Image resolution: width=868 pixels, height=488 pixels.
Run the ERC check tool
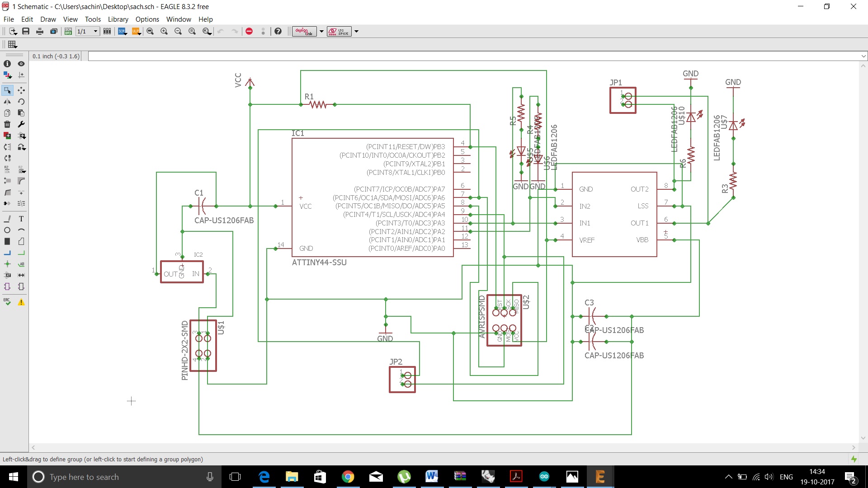pos(7,302)
